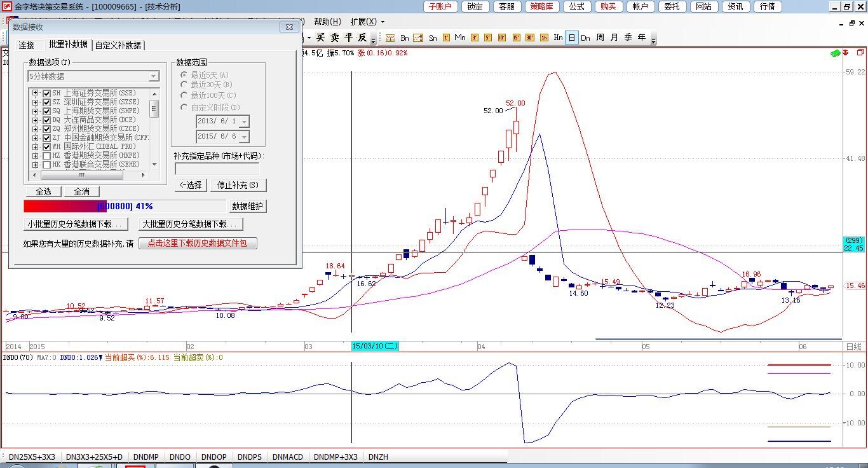Screen dimensions: 868x468
Task: Select the 15-minute period icon
Action: [x=516, y=38]
